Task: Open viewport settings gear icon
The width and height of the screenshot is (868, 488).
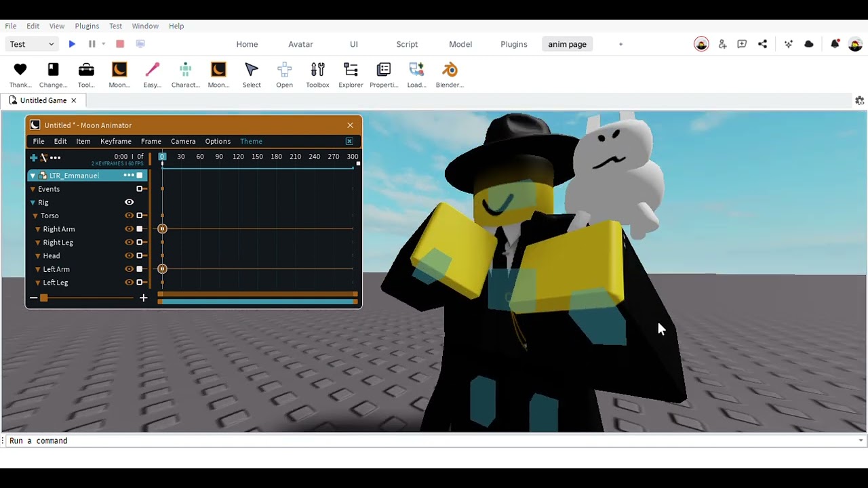Action: pyautogui.click(x=859, y=100)
